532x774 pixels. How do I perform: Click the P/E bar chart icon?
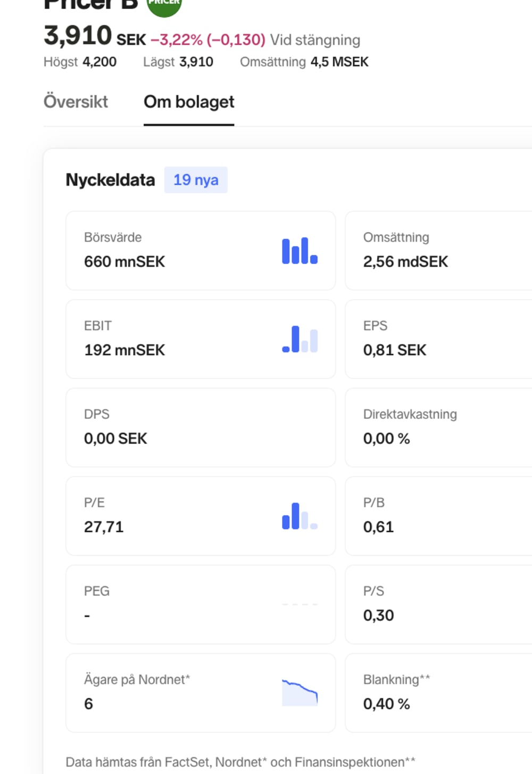tap(300, 516)
